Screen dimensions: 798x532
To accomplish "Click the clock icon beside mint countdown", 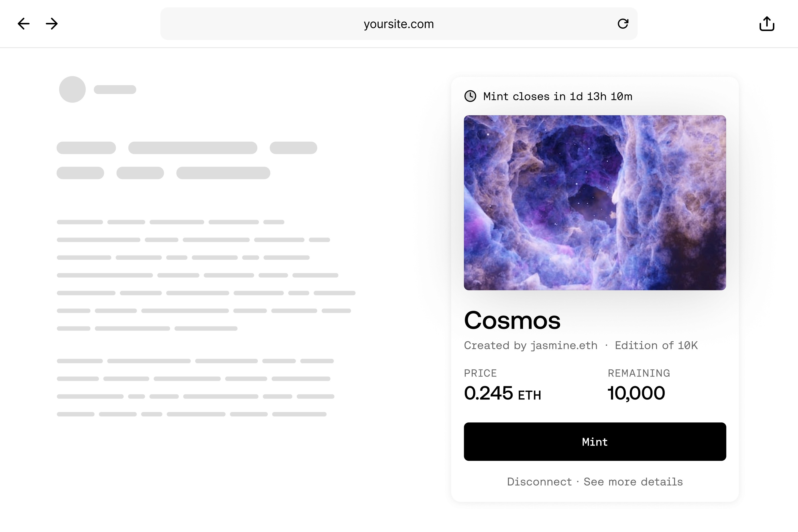I will (x=470, y=96).
